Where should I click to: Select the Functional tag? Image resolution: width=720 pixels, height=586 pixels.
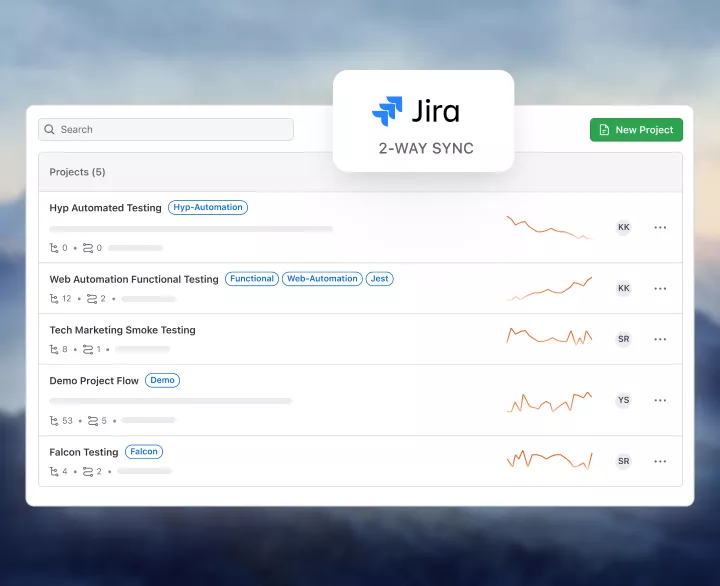coord(252,279)
